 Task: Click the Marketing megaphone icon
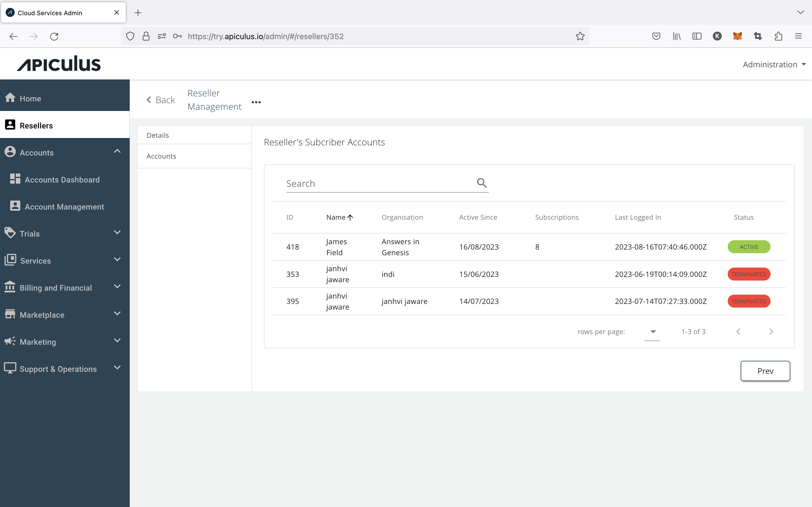point(10,341)
